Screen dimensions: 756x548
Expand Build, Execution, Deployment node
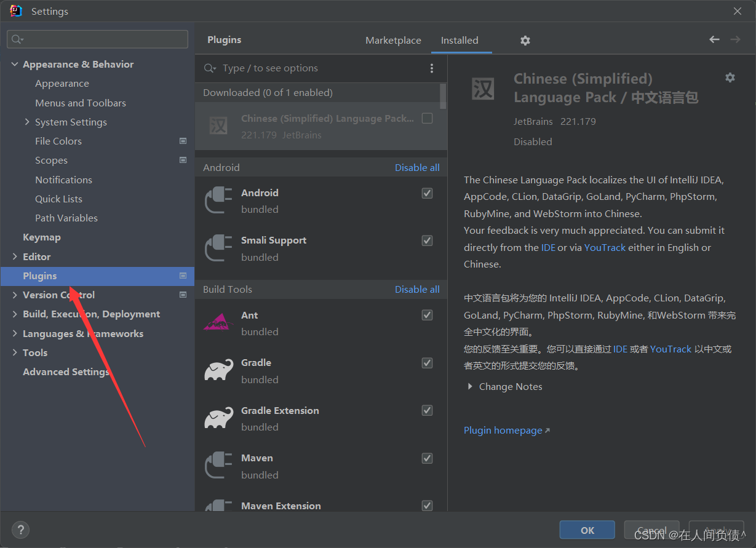coord(15,314)
